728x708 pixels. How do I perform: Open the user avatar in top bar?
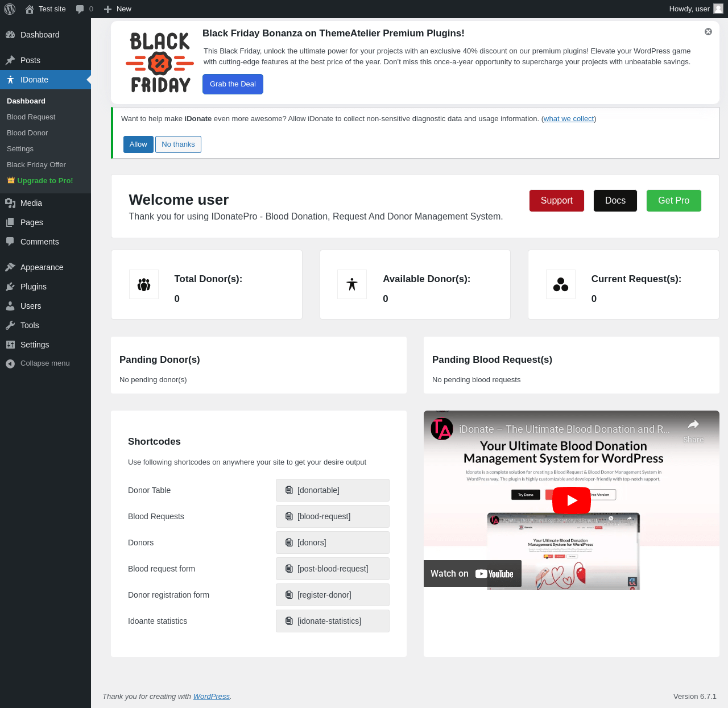click(x=718, y=9)
